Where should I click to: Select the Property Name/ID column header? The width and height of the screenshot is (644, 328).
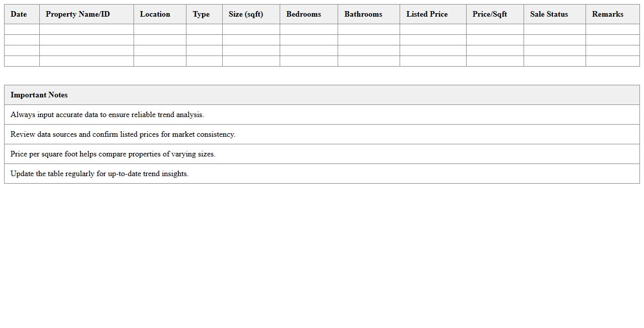click(x=78, y=14)
